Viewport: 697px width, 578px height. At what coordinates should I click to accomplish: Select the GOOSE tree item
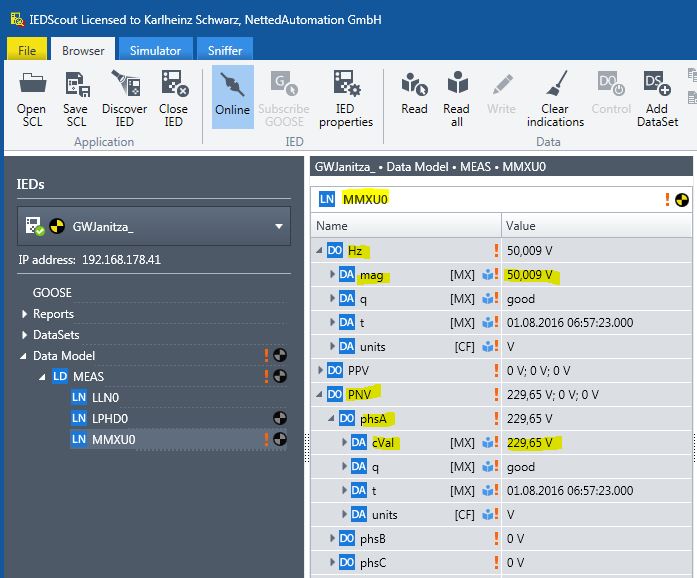[52, 293]
